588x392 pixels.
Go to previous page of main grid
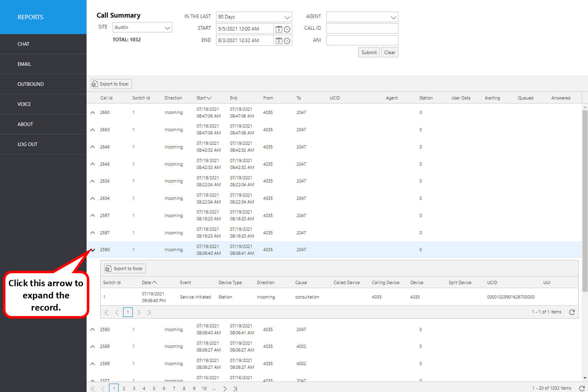(103, 389)
